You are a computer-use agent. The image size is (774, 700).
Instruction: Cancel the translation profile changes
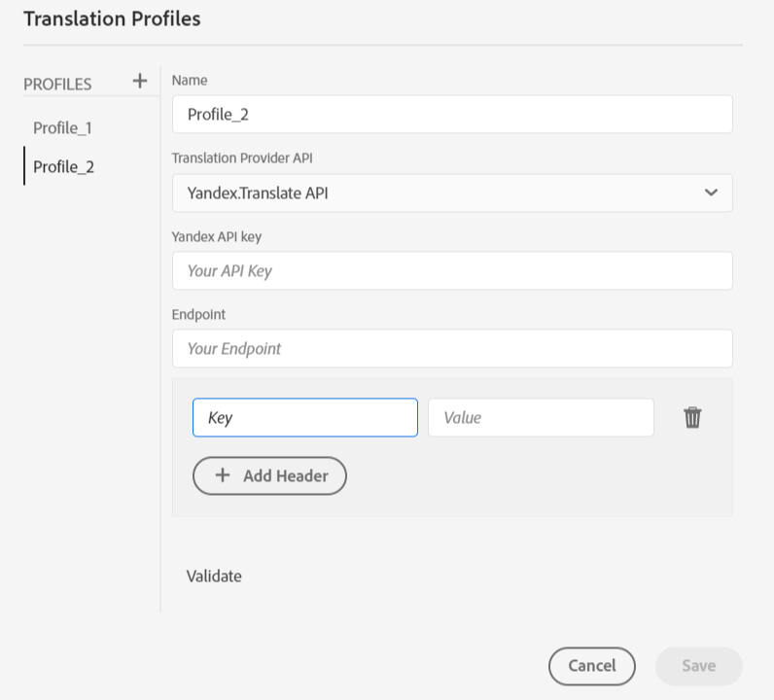591,666
